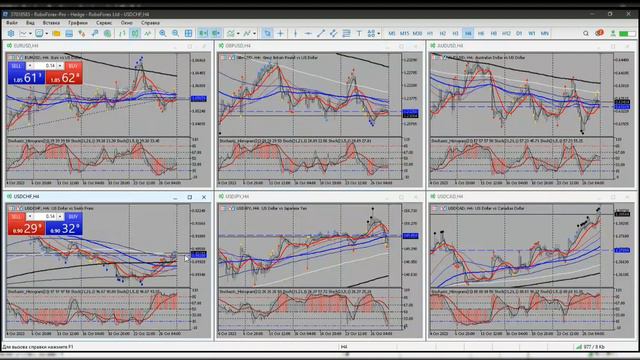Increase volume on EURUSD trade panel
The height and width of the screenshot is (360, 640).
[x=60, y=66]
